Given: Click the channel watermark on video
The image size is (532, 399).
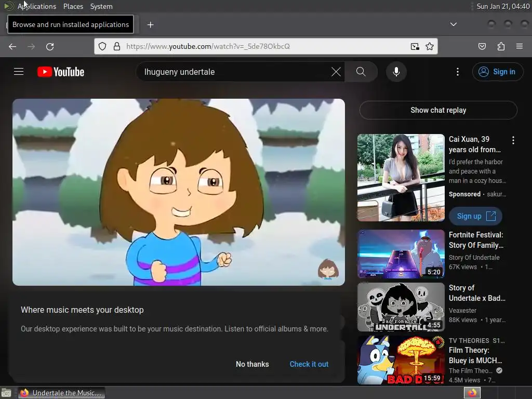Looking at the screenshot, I should [328, 269].
